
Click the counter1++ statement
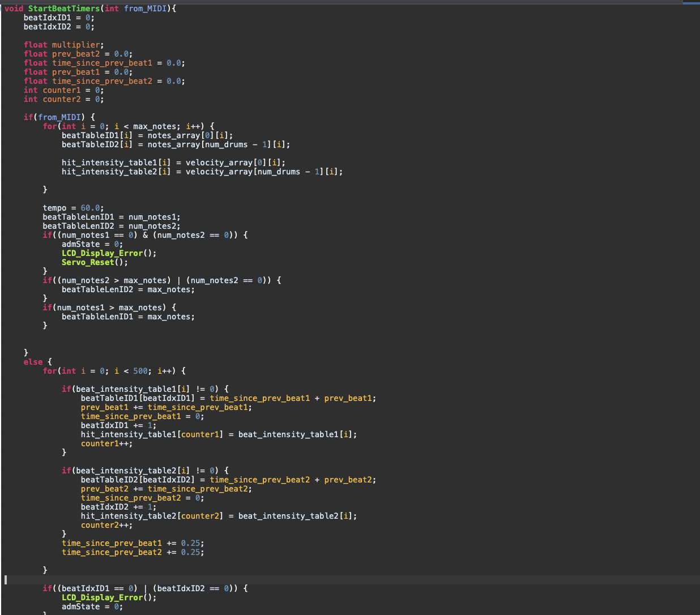106,443
